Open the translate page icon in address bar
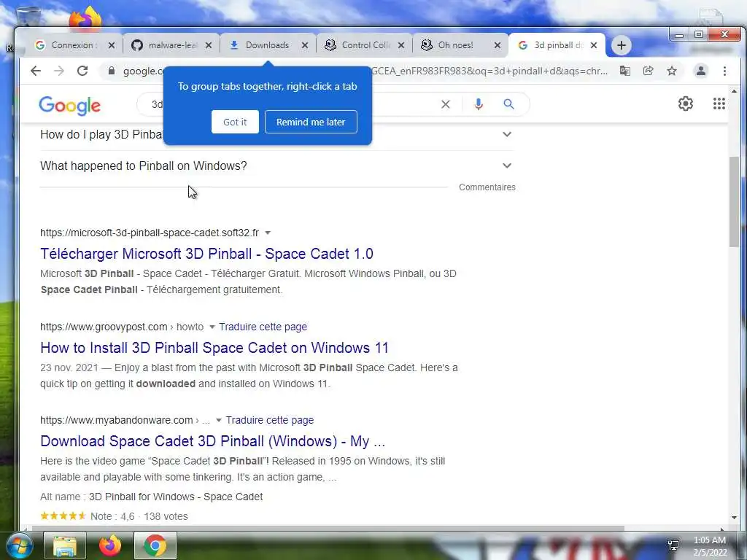 click(x=625, y=71)
